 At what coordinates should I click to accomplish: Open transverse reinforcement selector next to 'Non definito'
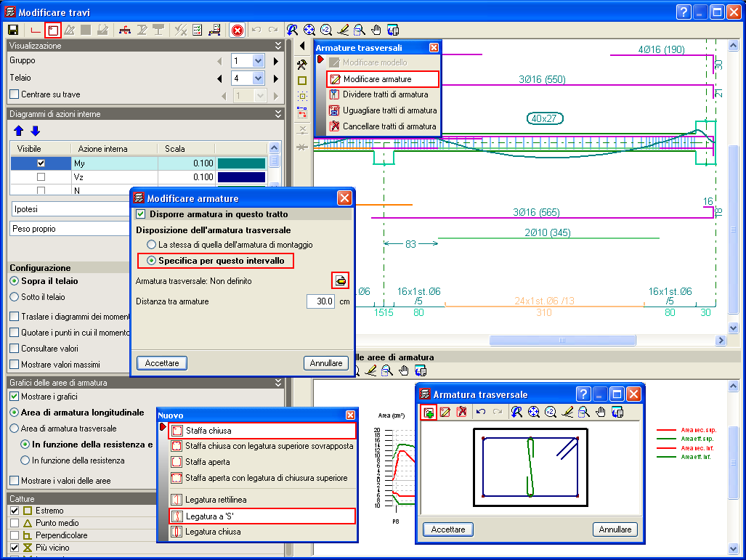click(x=340, y=280)
